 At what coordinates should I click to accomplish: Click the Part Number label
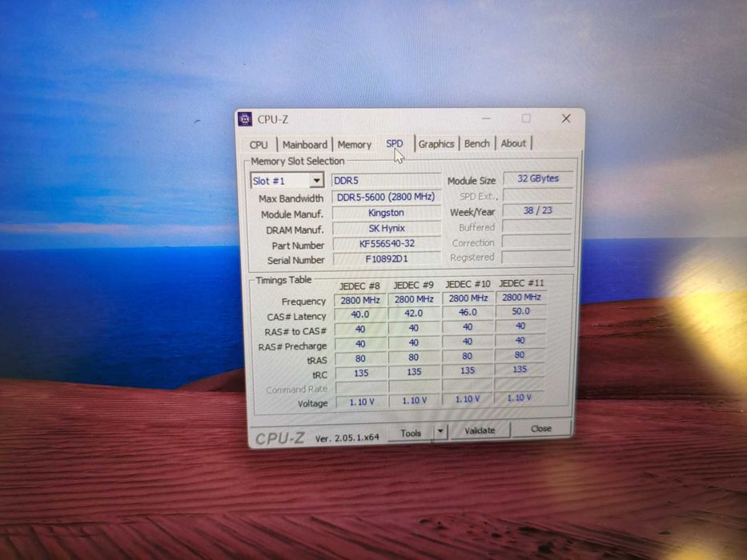[x=298, y=246]
